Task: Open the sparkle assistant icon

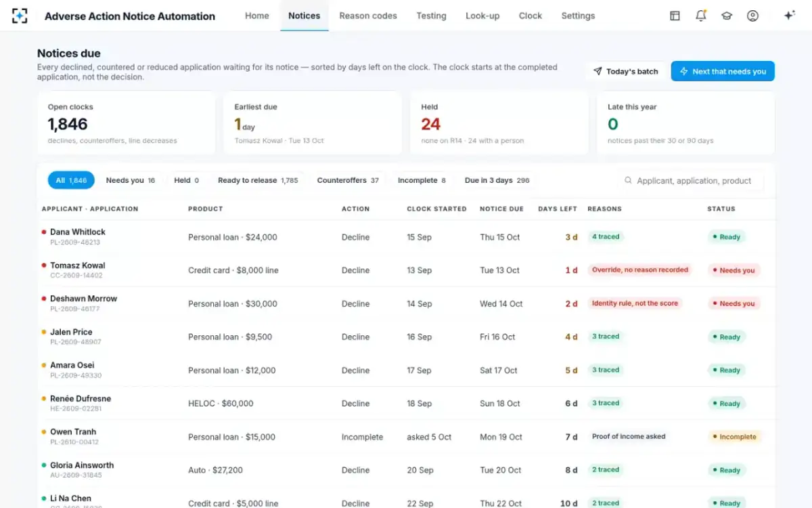Action: click(x=789, y=16)
